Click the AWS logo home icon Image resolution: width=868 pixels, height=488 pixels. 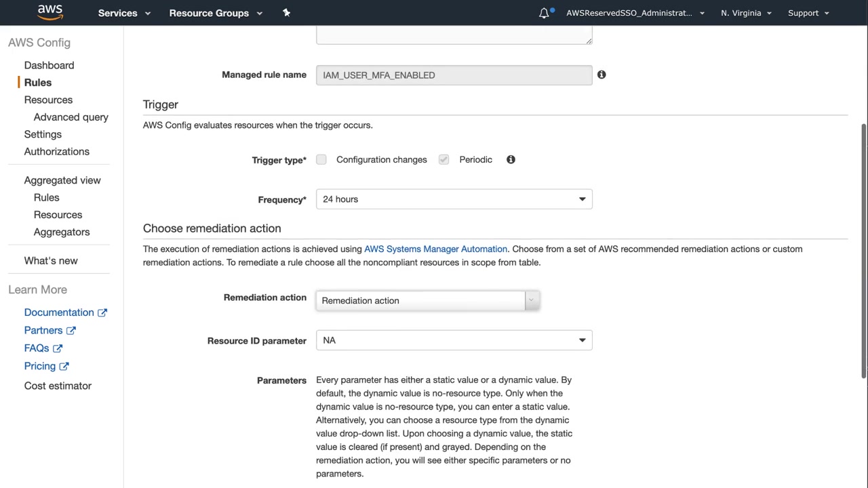pyautogui.click(x=50, y=12)
